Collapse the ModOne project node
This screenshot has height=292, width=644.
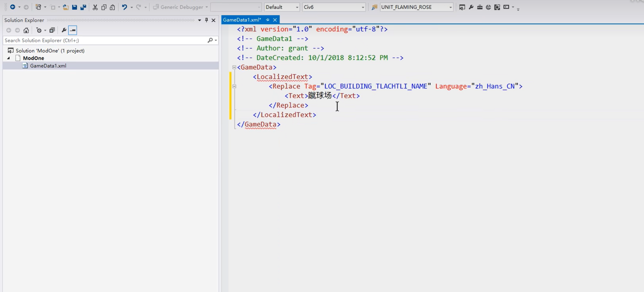(x=9, y=58)
